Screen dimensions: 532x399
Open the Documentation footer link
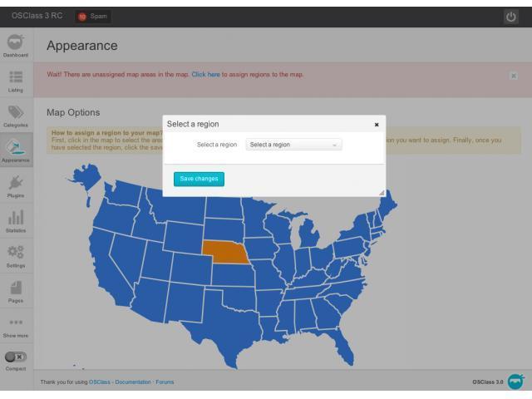(133, 382)
